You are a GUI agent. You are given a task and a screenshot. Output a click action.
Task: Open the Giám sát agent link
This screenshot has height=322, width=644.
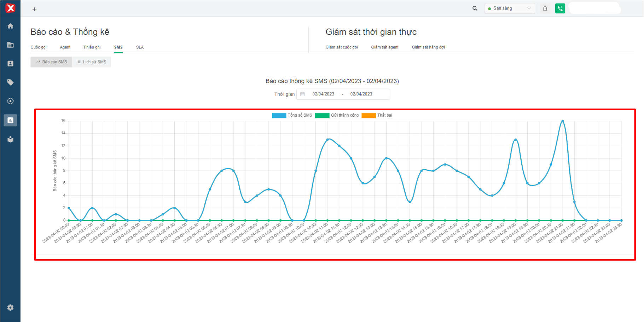(384, 47)
